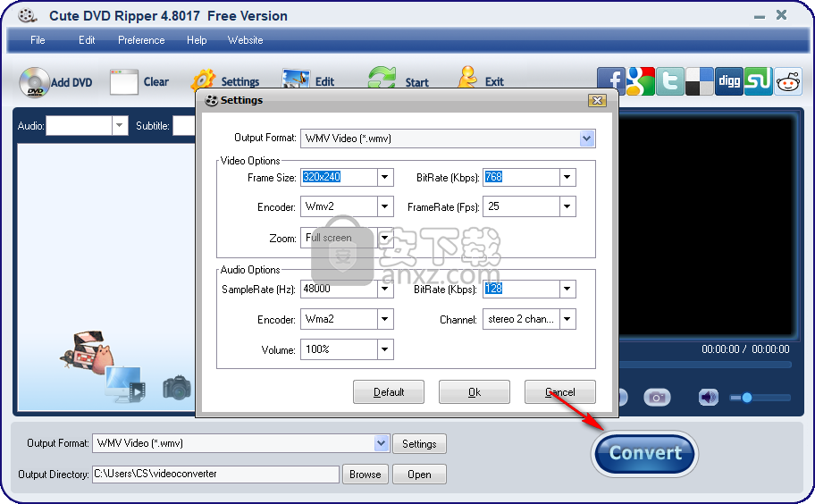The height and width of the screenshot is (504, 815).
Task: Click the Clear toolbar icon
Action: [123, 81]
